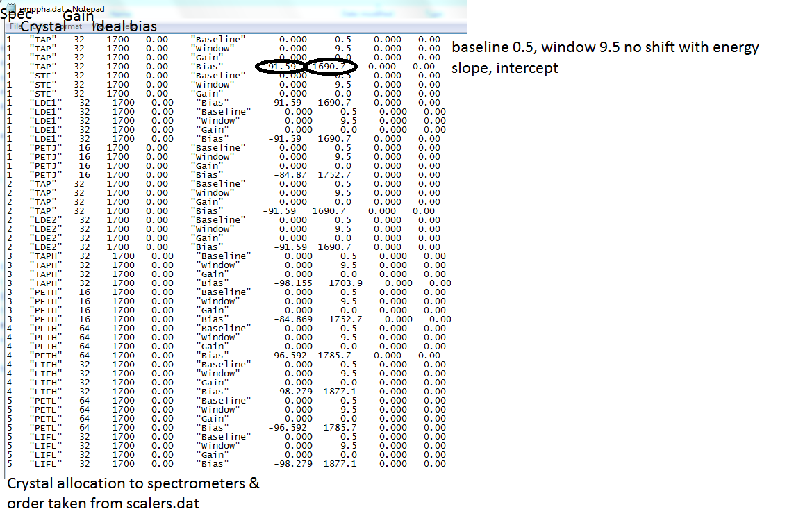Click the "Crystal allocation to spectrometers" caption
Viewport: 812px width, 532px height.
tap(133, 483)
